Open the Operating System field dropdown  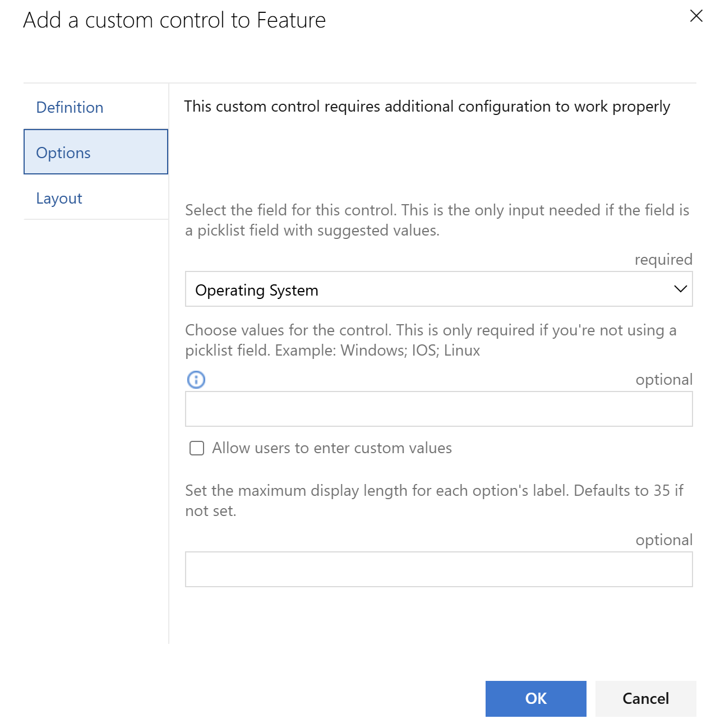(x=437, y=289)
